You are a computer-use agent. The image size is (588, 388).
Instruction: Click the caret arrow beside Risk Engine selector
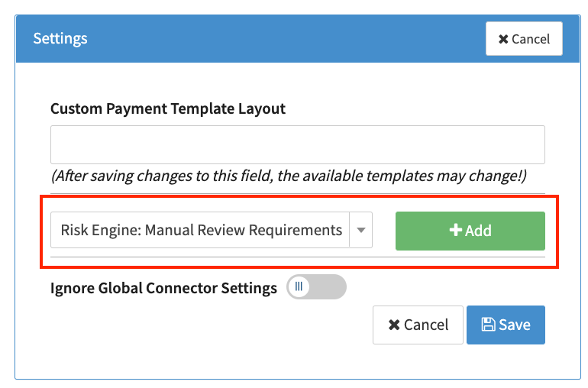[x=360, y=231]
